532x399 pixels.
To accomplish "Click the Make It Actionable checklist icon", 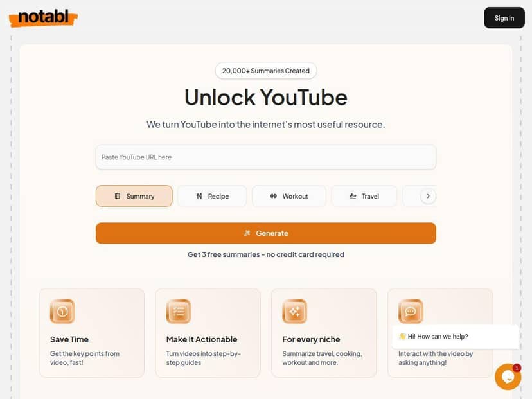I will pyautogui.click(x=179, y=312).
